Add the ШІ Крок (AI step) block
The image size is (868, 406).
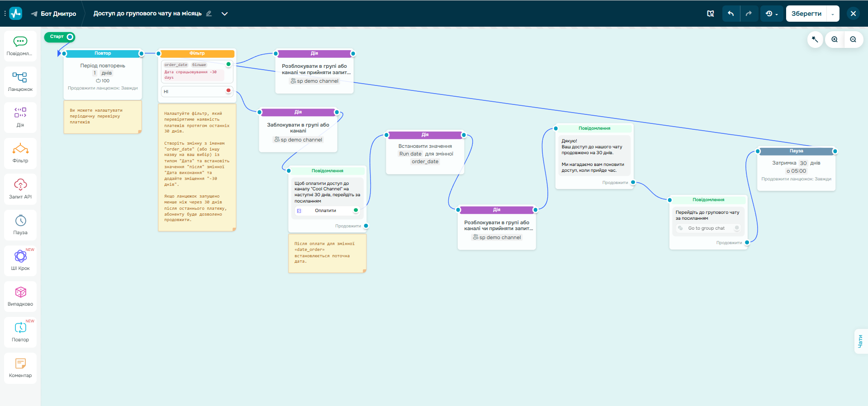20,261
